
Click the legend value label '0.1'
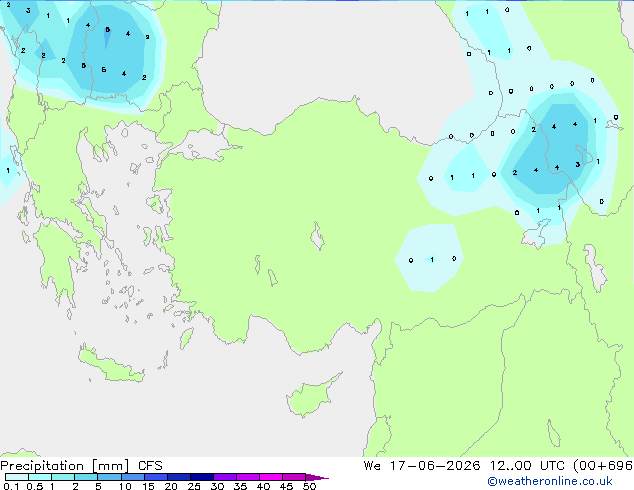click(x=11, y=486)
